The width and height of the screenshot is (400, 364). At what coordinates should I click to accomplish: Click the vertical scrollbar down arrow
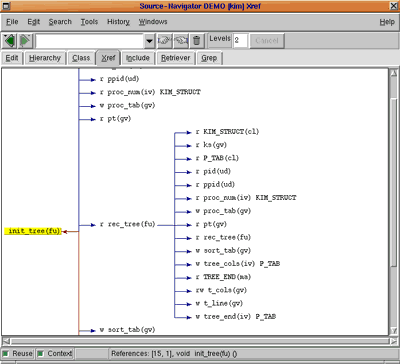coord(393,330)
